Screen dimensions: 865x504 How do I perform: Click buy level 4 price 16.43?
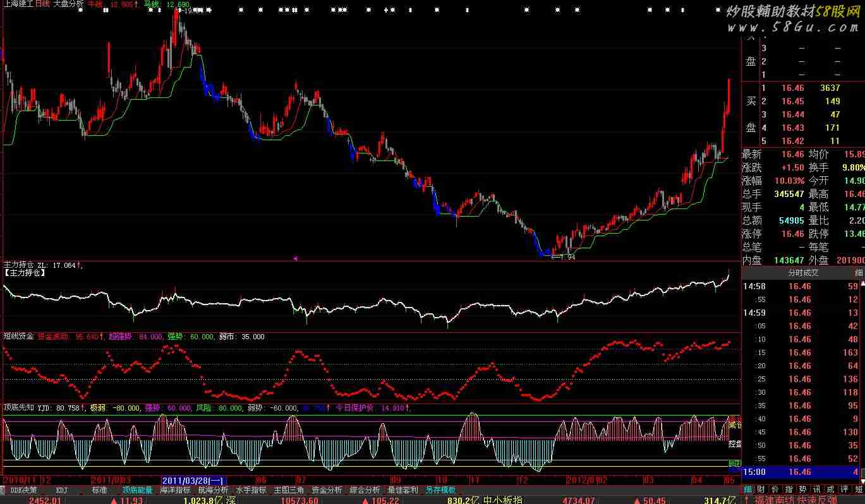[x=792, y=128]
